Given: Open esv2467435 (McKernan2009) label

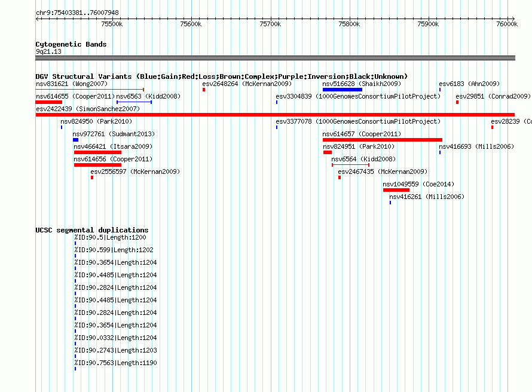Looking at the screenshot, I should (383, 171).
